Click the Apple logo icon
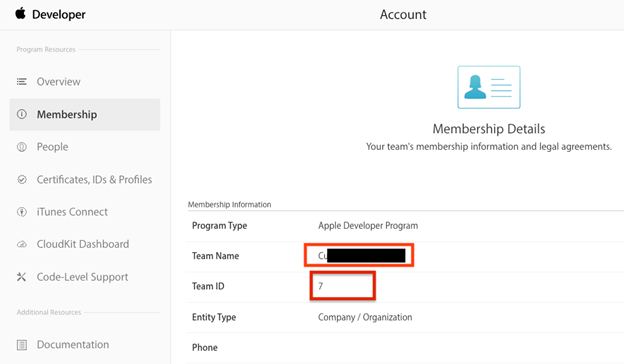 tap(20, 13)
